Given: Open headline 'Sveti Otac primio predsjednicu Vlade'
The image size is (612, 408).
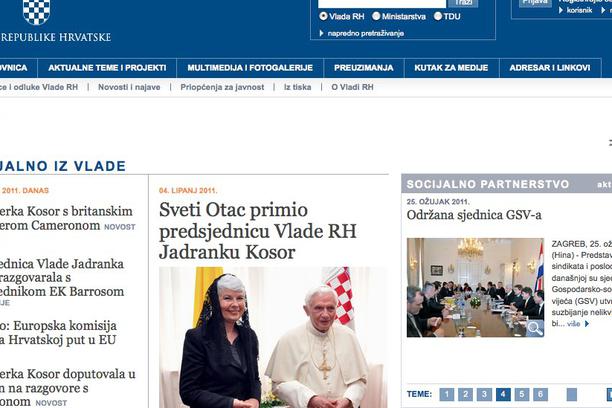Looking at the screenshot, I should [258, 231].
